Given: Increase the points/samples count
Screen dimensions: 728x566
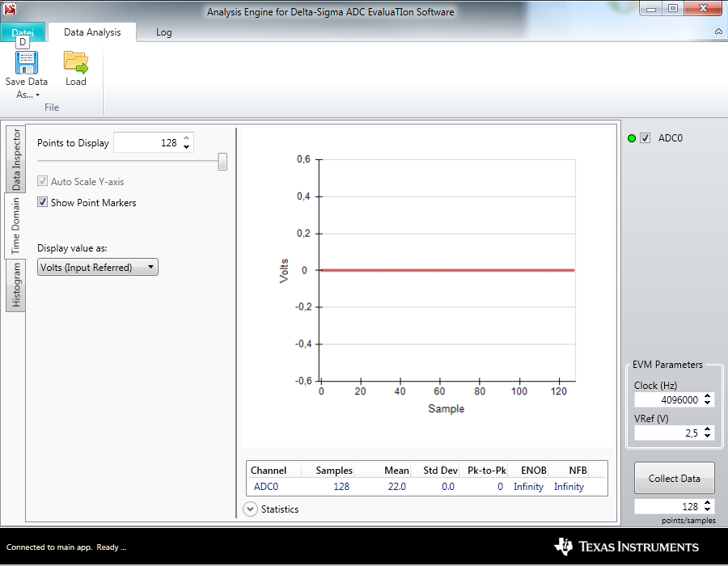Looking at the screenshot, I should click(x=707, y=503).
